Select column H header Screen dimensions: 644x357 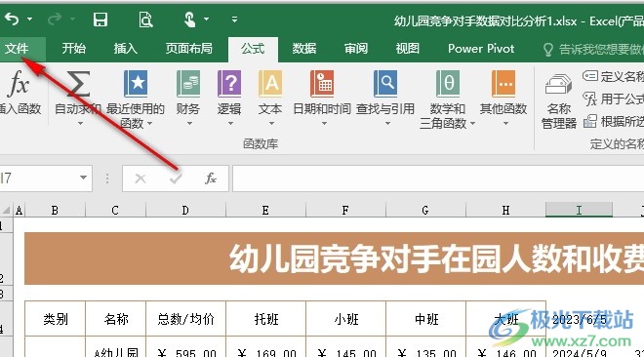[x=506, y=211]
